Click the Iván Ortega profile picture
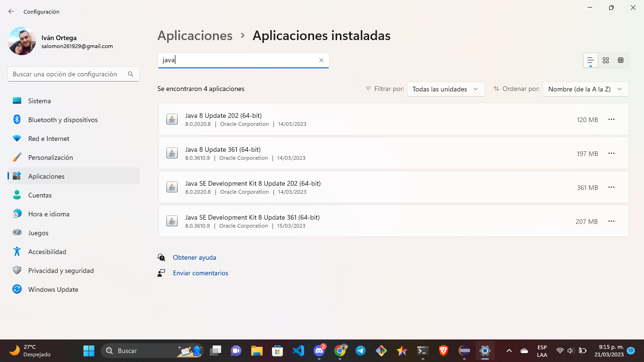 [22, 41]
